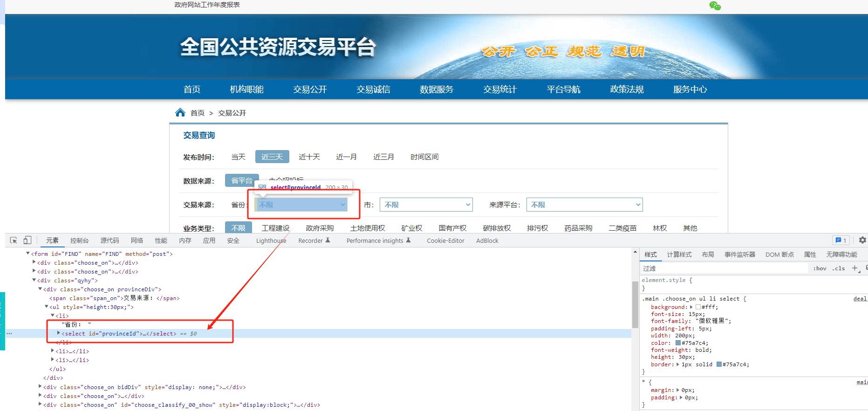This screenshot has width=868, height=411.
Task: Select the 近一月 publish time option
Action: click(346, 157)
